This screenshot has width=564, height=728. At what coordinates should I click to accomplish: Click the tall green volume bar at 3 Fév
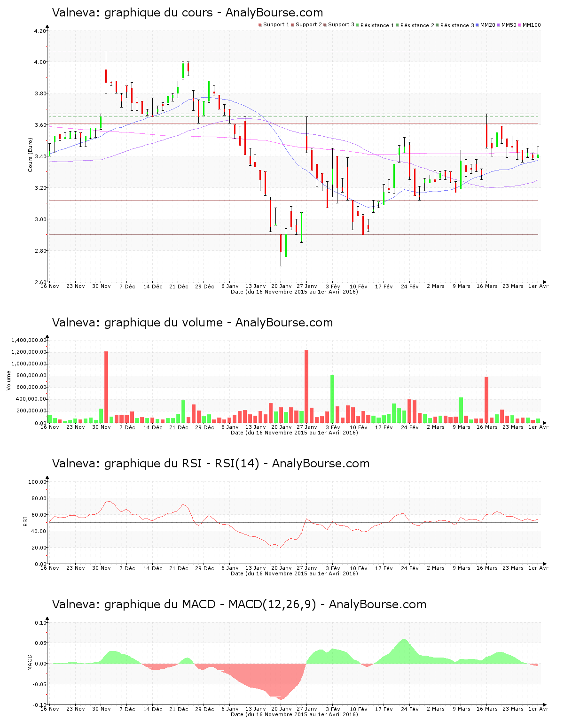(x=332, y=399)
